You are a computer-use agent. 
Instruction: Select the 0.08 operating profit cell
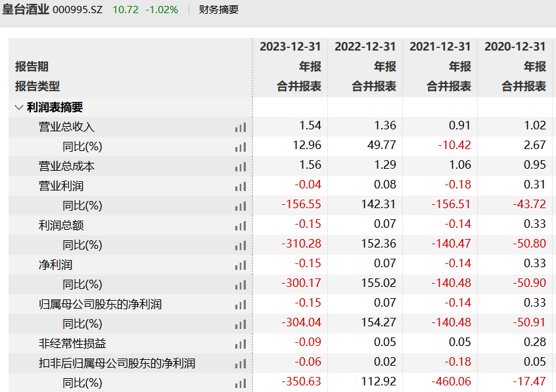385,185
